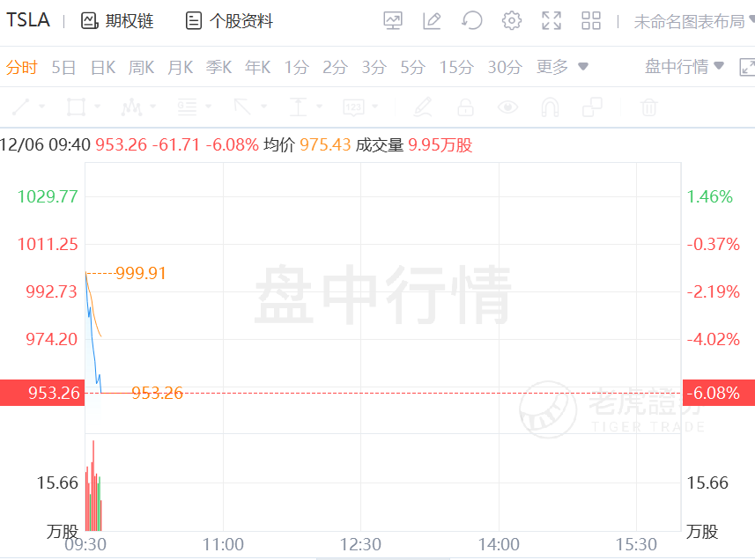Screen dimensions: 755x560
Task: Click the copy drawings icon
Action: 592,107
